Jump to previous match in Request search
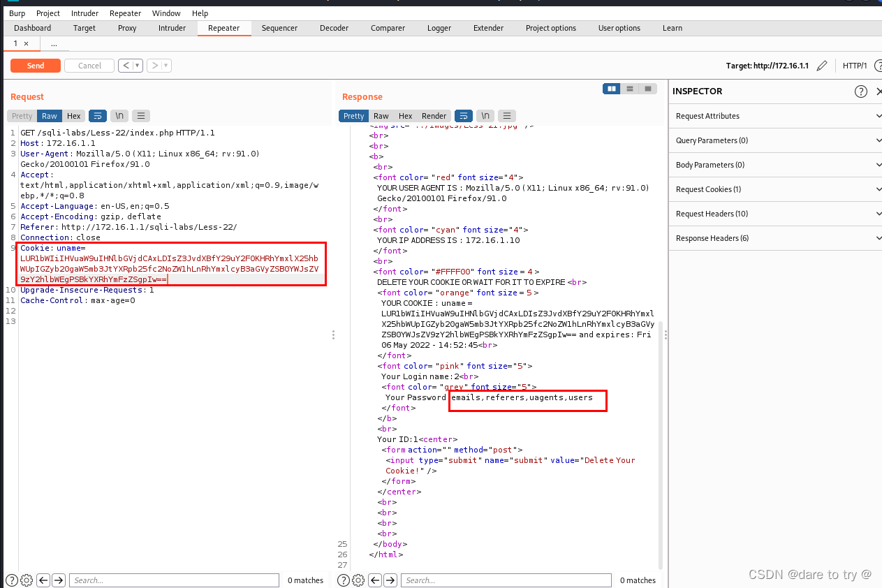Viewport: 882px width, 588px height. tap(43, 580)
